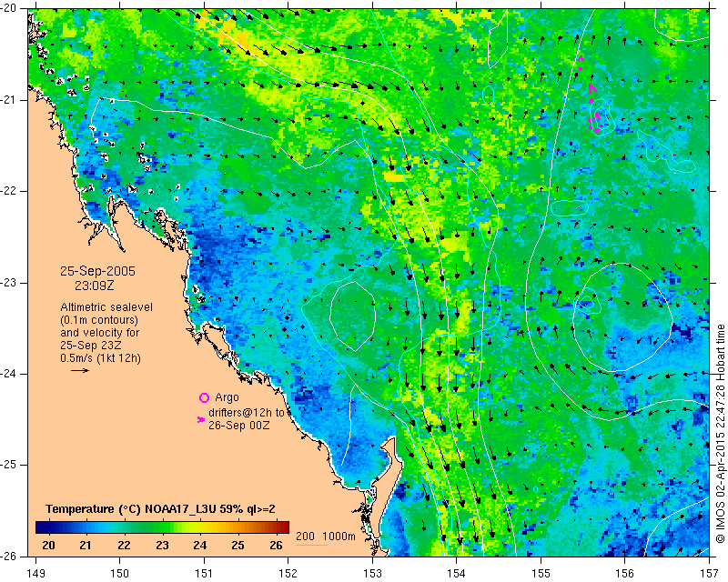Click the longitude axis label 152
This screenshot has width=728, height=582.
pos(288,574)
